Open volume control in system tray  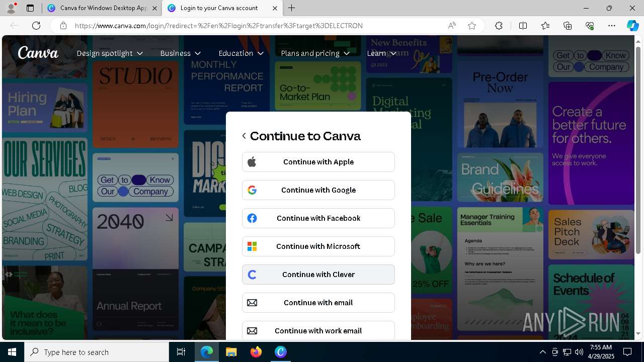[579, 352]
